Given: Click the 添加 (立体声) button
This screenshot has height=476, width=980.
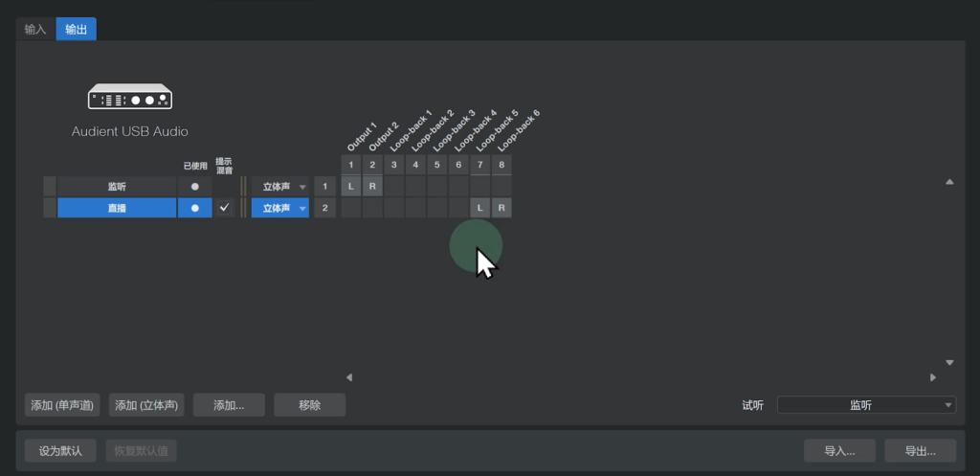Looking at the screenshot, I should pos(146,405).
